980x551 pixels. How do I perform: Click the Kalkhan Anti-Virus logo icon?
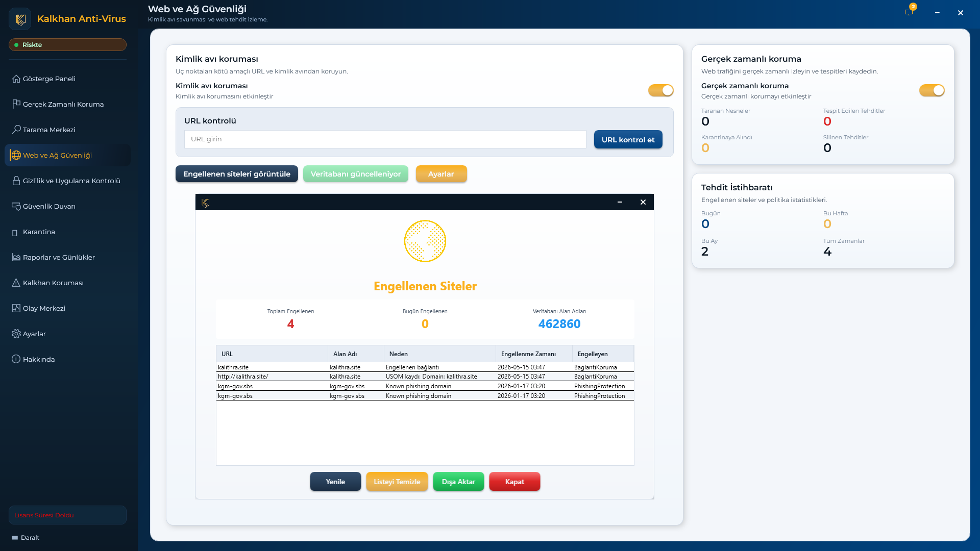(20, 19)
